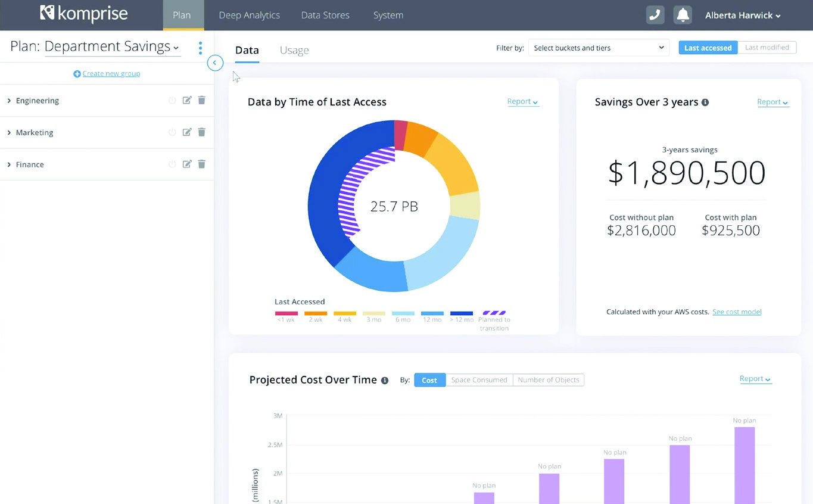
Task: Open the See cost model link
Action: pos(737,312)
